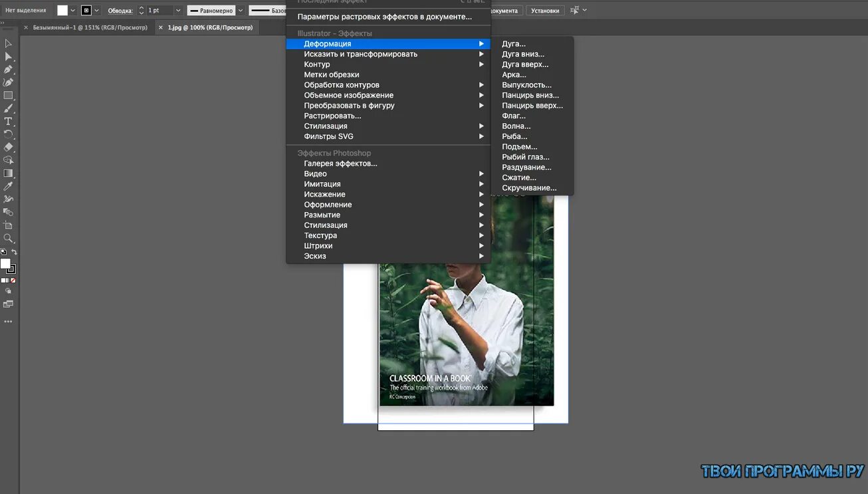Change the screen mode icon
The width and height of the screenshot is (868, 494).
8,304
